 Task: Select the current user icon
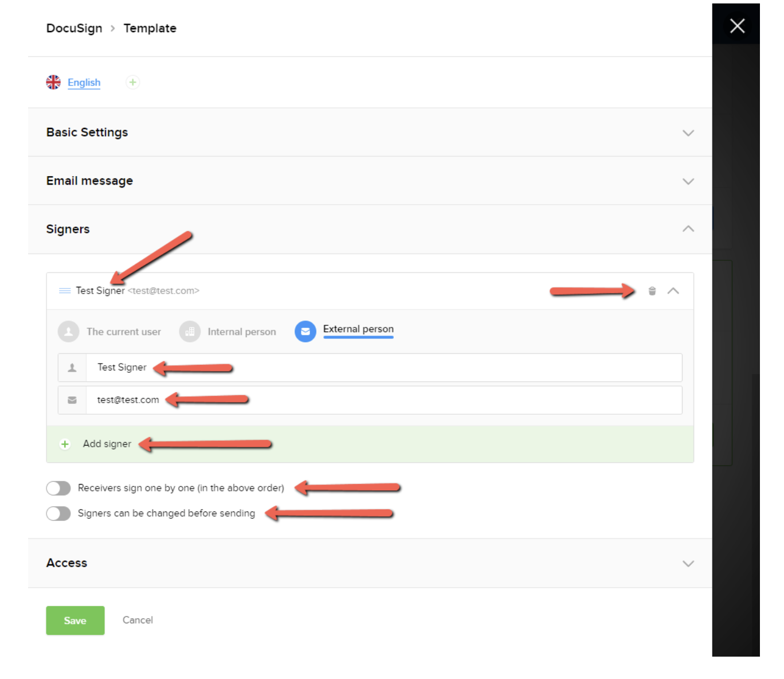tap(69, 331)
